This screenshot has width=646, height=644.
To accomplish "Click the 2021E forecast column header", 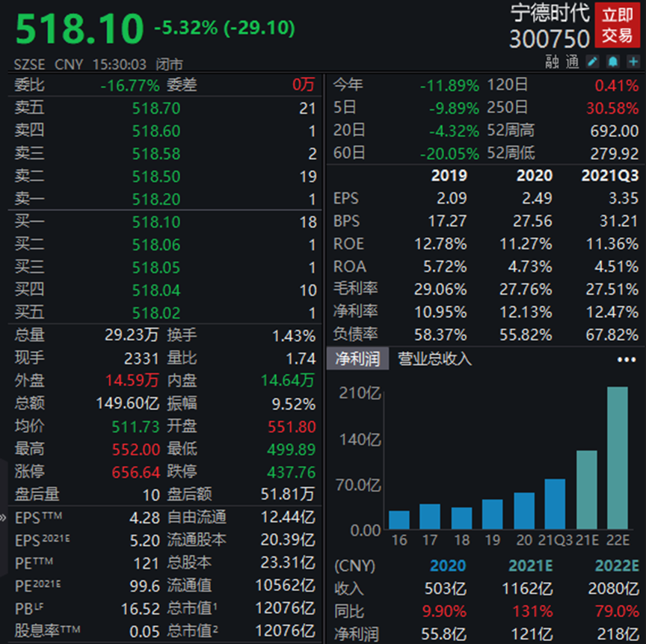I will click(531, 565).
